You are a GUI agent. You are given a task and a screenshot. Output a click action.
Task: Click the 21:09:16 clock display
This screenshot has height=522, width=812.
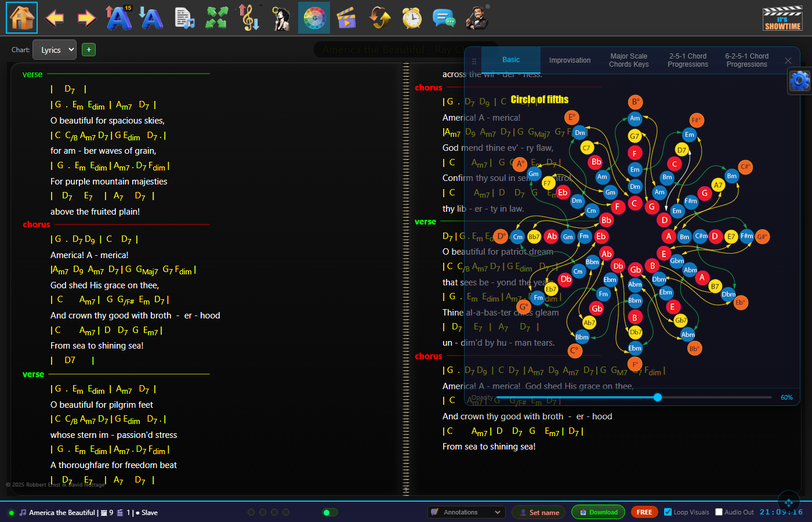[781, 512]
